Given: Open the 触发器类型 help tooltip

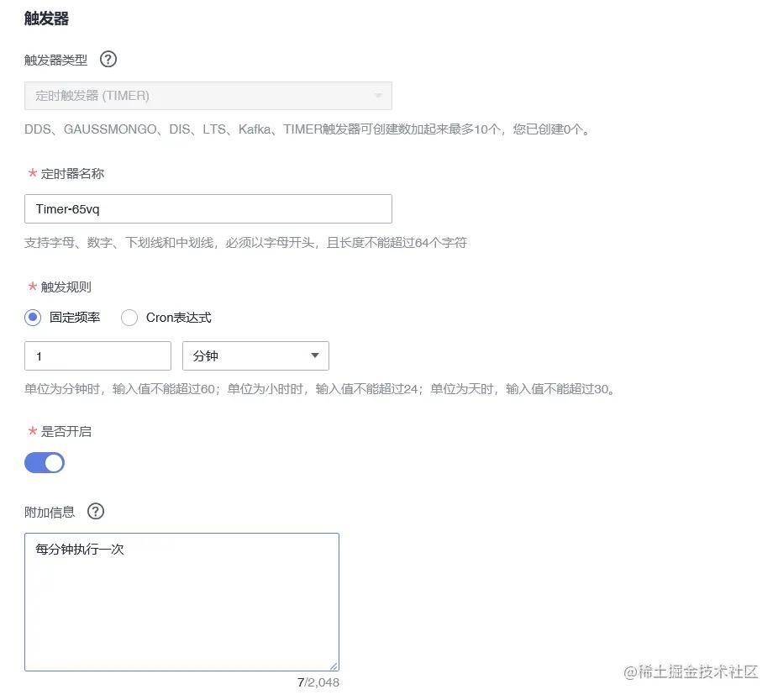Looking at the screenshot, I should click(x=108, y=59).
